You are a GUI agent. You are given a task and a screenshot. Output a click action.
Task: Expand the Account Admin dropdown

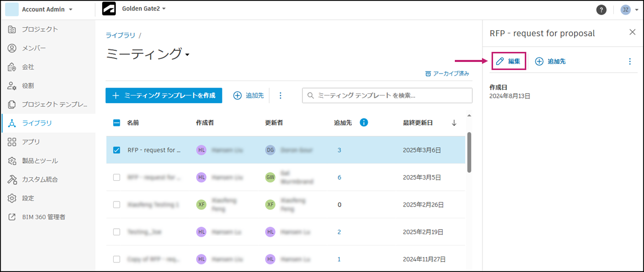click(70, 10)
